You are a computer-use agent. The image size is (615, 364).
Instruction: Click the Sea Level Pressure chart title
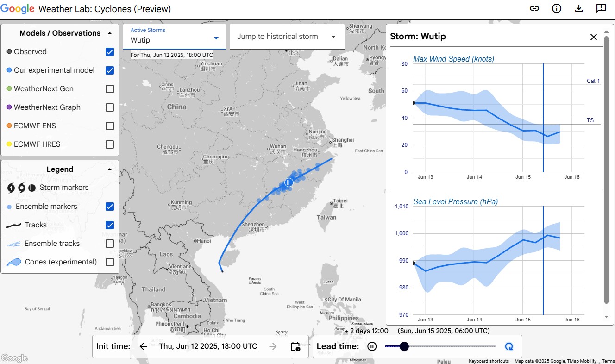456,201
